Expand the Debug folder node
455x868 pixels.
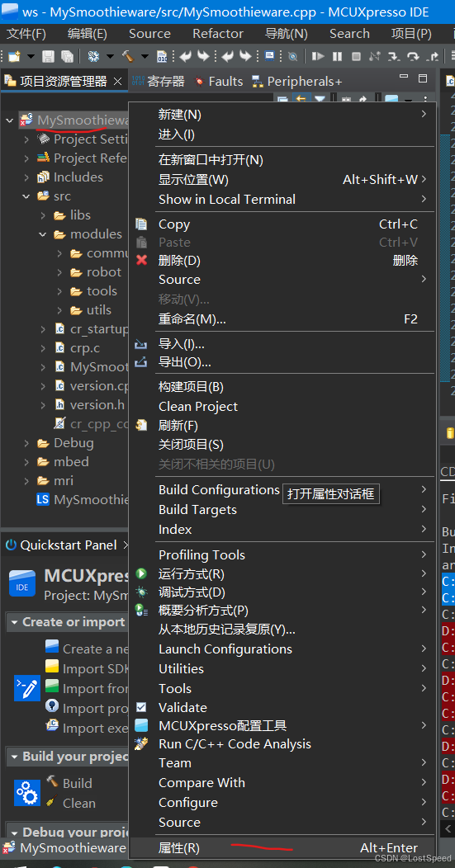click(26, 443)
